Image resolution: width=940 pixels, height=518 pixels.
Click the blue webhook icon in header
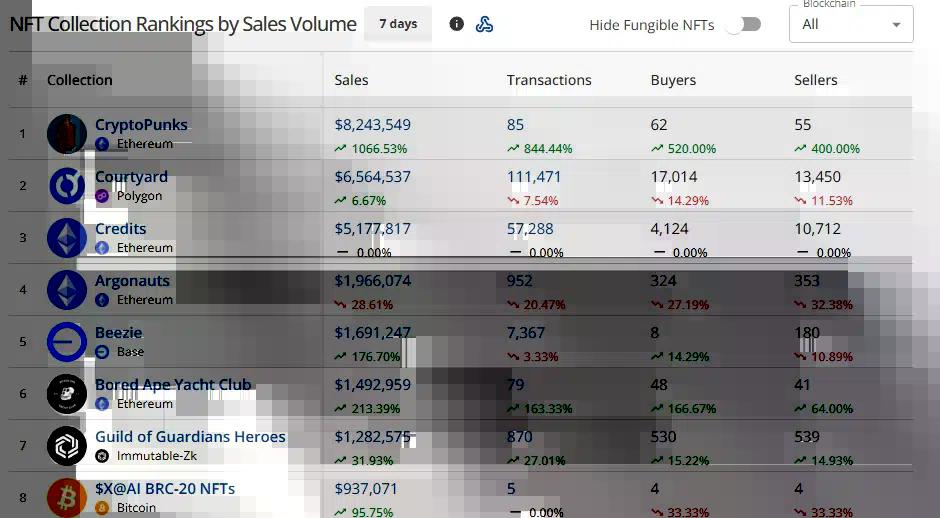coord(484,24)
